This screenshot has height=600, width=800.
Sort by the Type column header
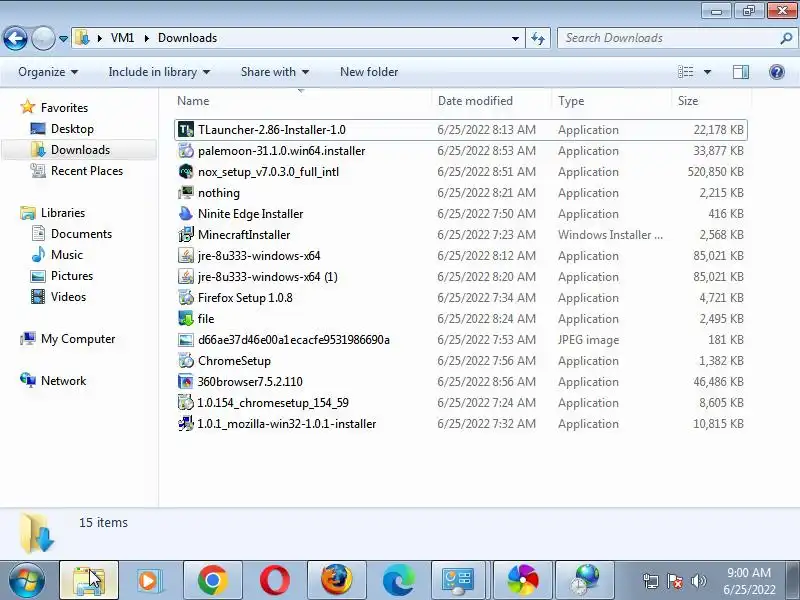612,101
